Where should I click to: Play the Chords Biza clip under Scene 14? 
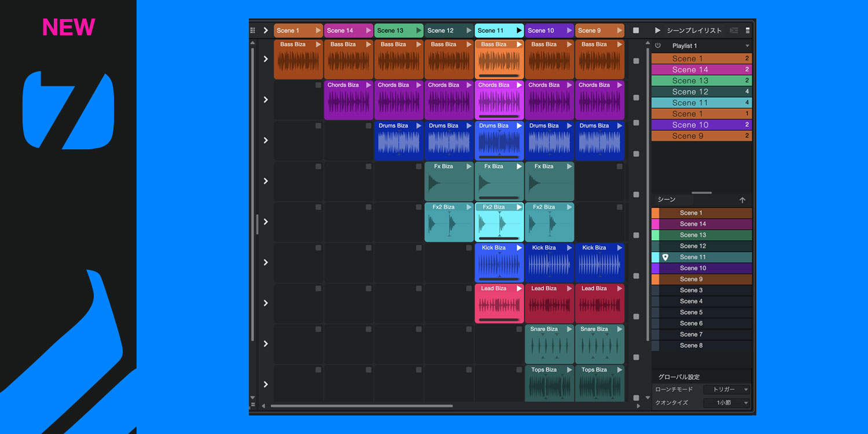[x=369, y=85]
